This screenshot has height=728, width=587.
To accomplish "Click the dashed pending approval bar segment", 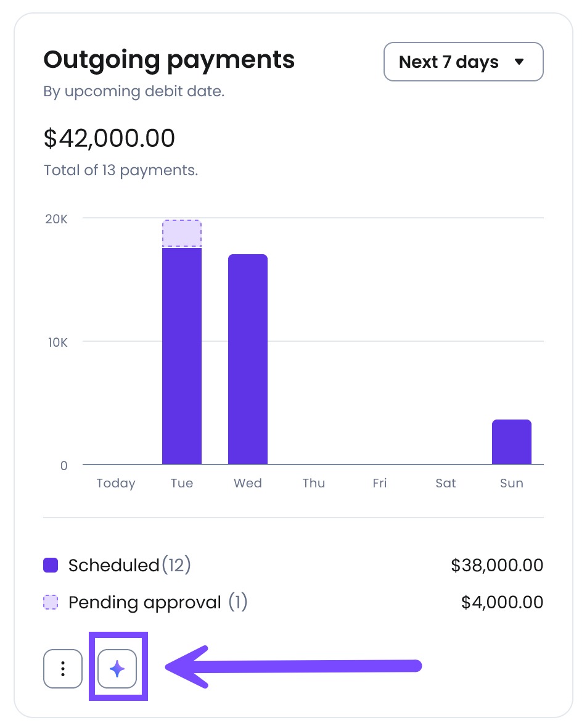I will [x=182, y=234].
